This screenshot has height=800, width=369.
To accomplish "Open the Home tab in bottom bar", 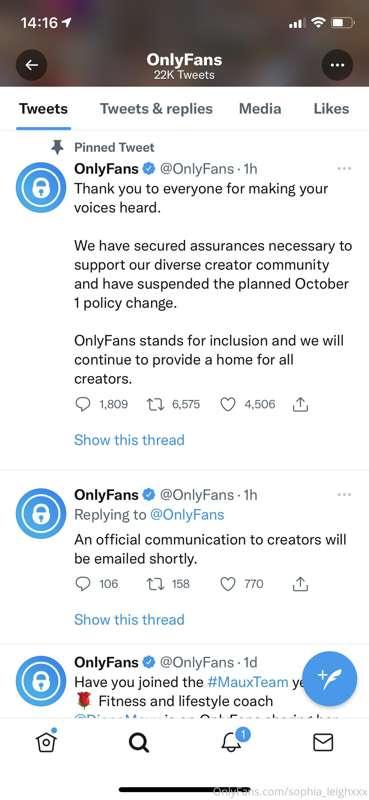I will [x=46, y=742].
